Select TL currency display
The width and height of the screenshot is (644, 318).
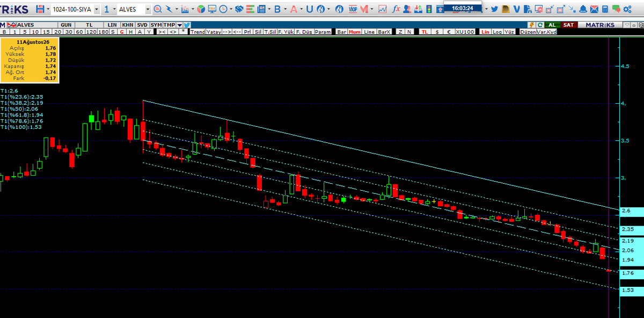pyautogui.click(x=425, y=32)
